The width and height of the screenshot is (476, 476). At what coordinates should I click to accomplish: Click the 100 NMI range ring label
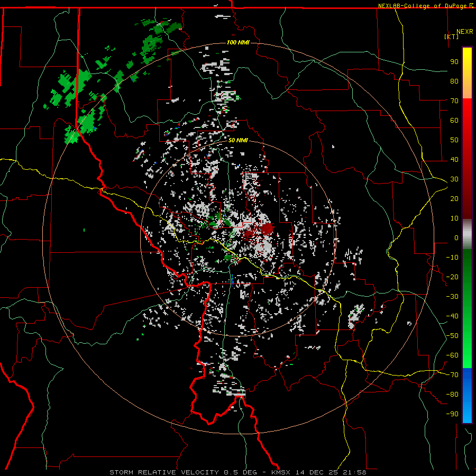click(238, 42)
